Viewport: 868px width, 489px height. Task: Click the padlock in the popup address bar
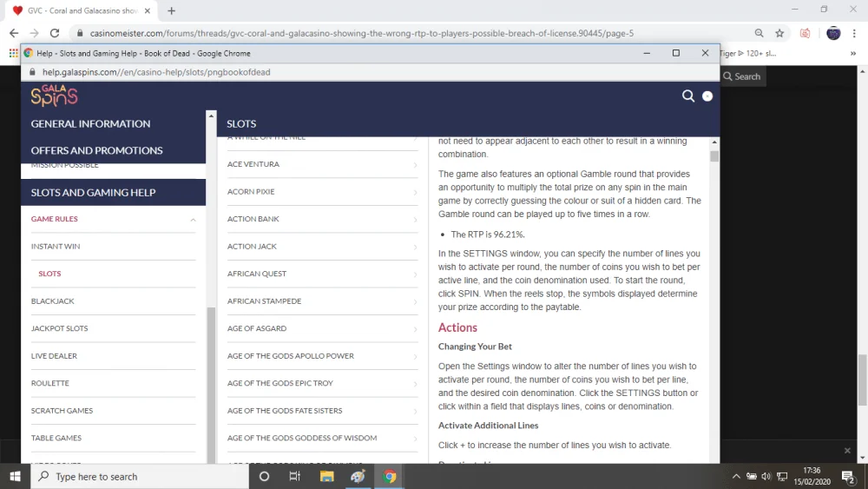(32, 72)
